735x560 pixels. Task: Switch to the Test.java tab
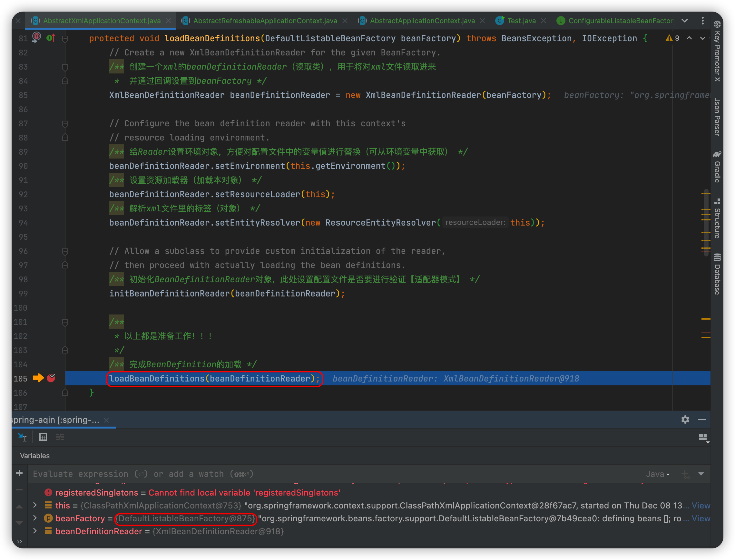point(521,21)
